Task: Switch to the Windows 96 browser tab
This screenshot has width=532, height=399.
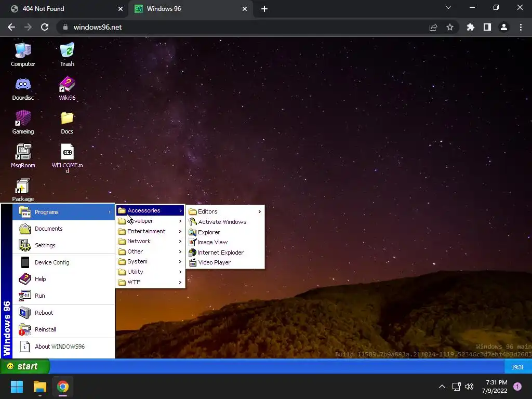Action: coord(190,9)
